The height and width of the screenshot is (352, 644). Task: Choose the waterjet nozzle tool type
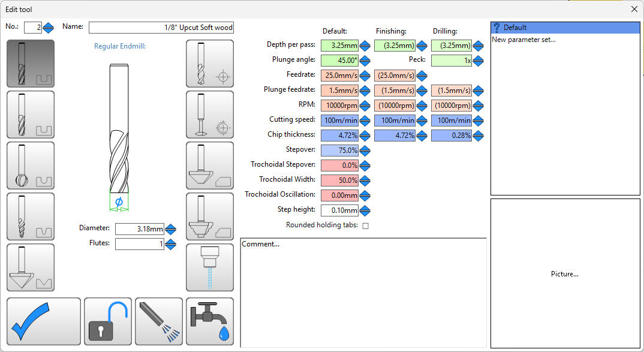tap(210, 267)
